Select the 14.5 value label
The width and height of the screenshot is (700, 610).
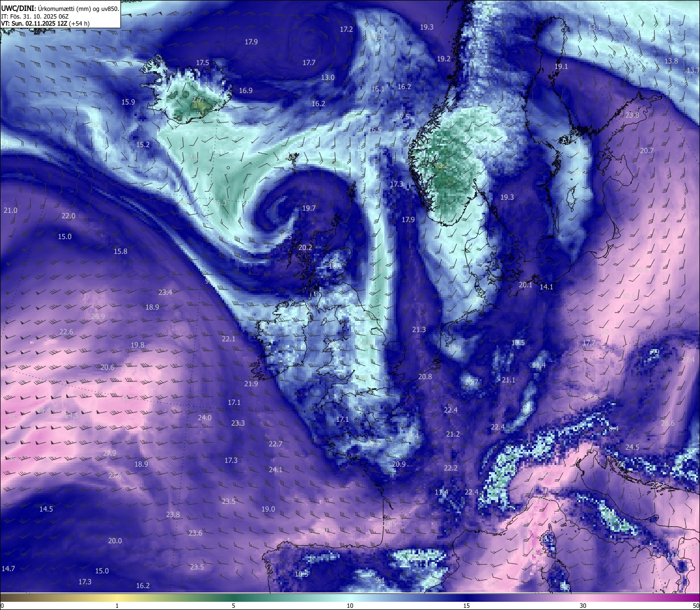point(46,509)
